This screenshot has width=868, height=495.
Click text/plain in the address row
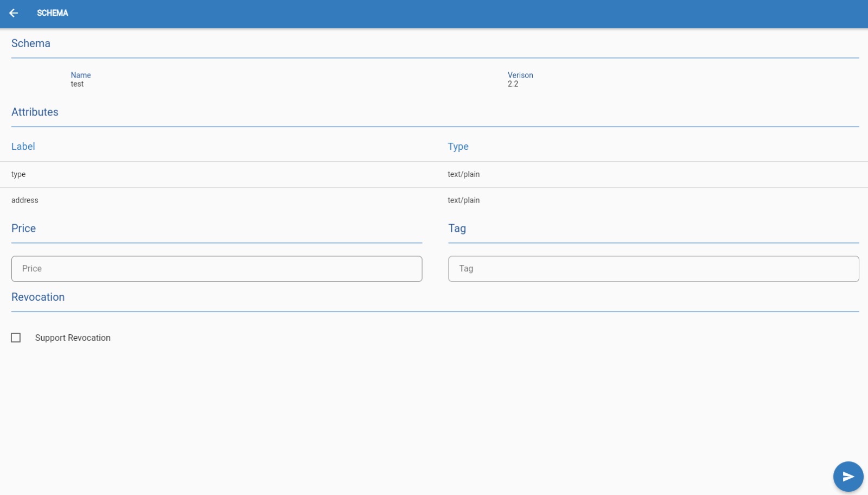tap(463, 200)
